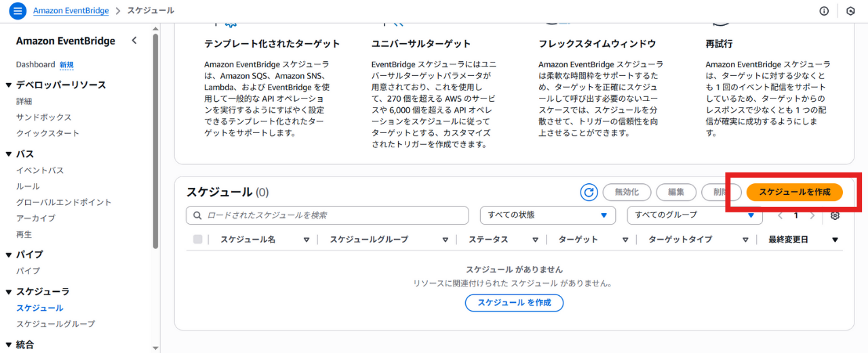Image resolution: width=868 pixels, height=353 pixels.
Task: Collapse the デベロッパーリソース section
Action: click(9, 85)
